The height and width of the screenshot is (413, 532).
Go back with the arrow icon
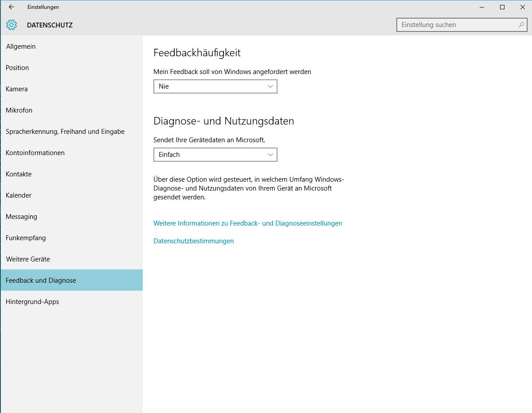coord(12,7)
